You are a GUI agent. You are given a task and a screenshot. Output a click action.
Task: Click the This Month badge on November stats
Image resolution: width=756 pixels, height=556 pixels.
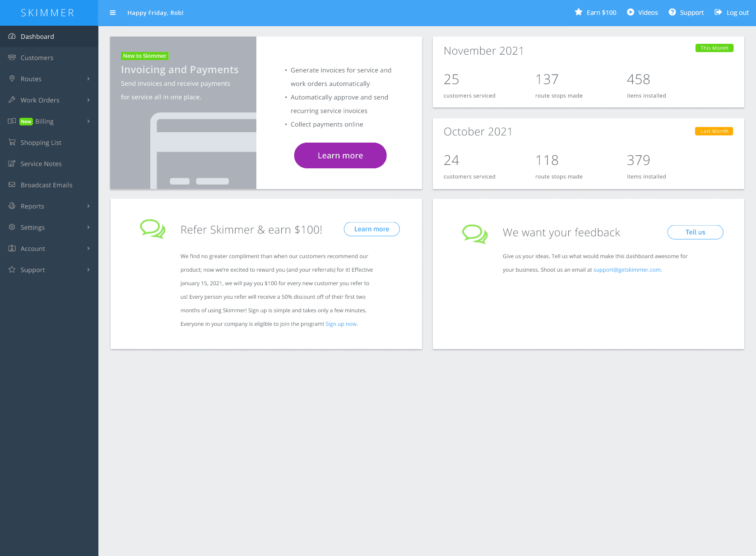[714, 47]
